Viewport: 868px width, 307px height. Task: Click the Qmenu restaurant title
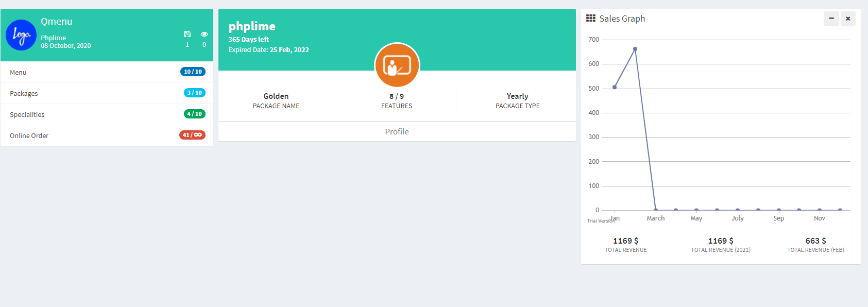coord(57,22)
